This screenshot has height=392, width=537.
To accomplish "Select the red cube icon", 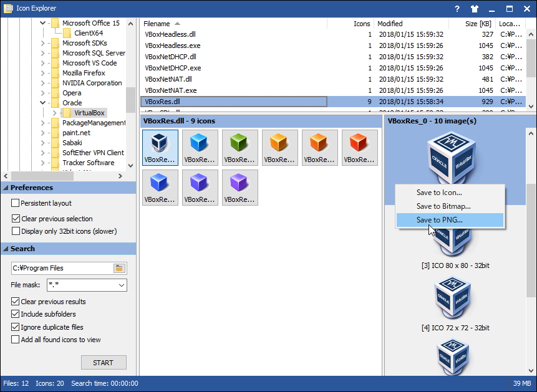I will [x=360, y=148].
